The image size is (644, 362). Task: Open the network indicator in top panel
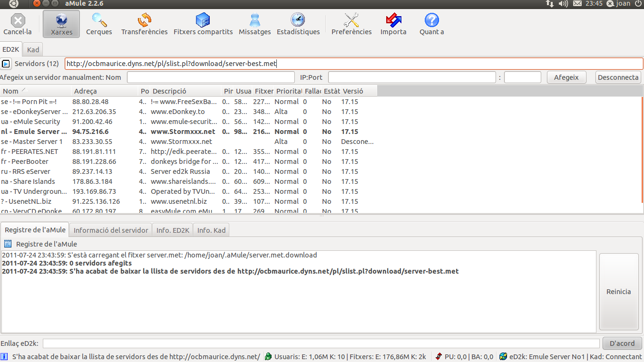(549, 4)
